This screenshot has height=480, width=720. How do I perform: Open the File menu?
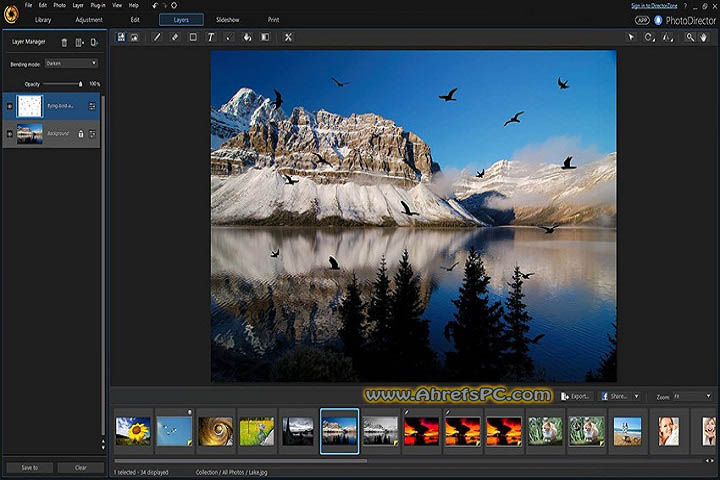(x=28, y=6)
